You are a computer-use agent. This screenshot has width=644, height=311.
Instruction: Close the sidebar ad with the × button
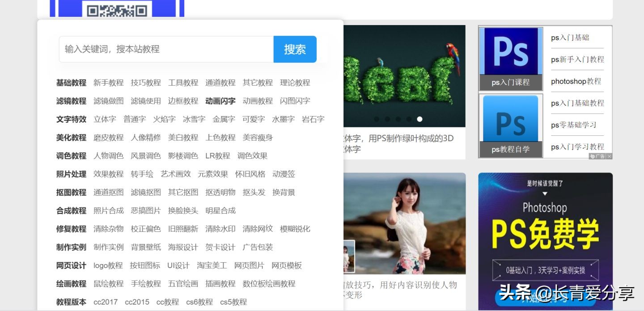tap(609, 156)
